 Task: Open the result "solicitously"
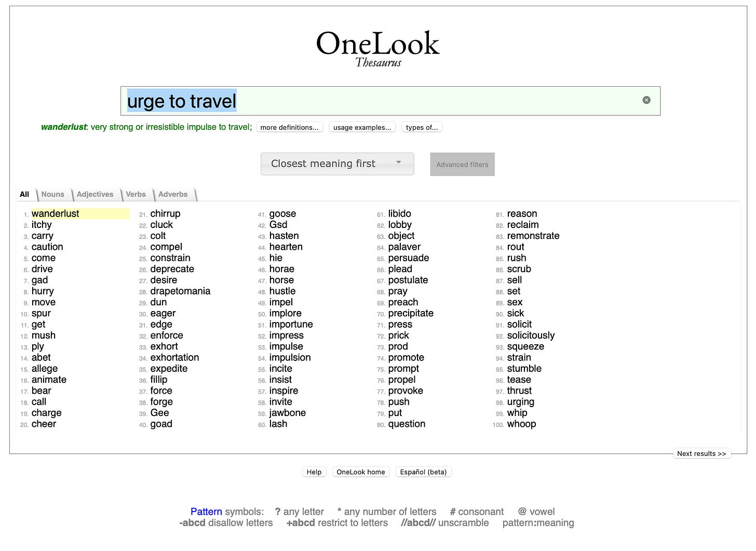coord(531,335)
